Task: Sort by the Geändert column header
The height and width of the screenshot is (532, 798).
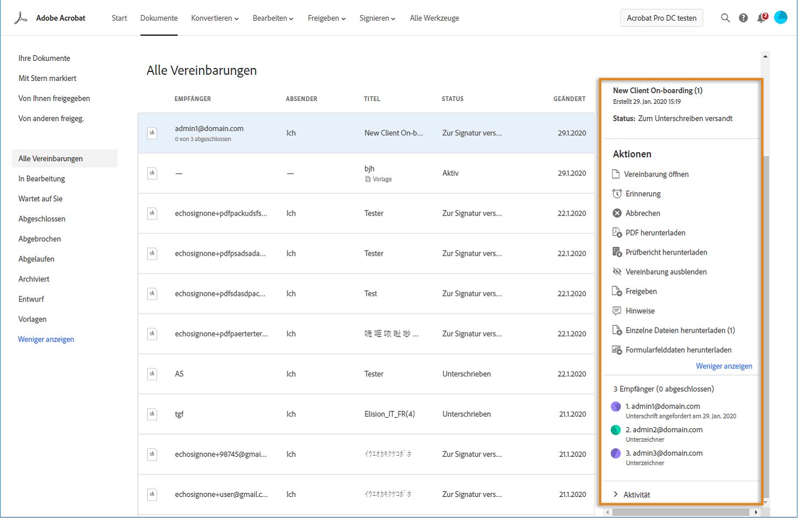Action: coord(570,99)
